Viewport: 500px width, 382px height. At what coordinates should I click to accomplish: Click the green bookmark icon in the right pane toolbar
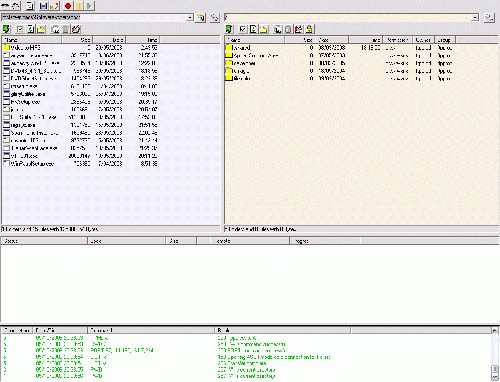coord(229,29)
